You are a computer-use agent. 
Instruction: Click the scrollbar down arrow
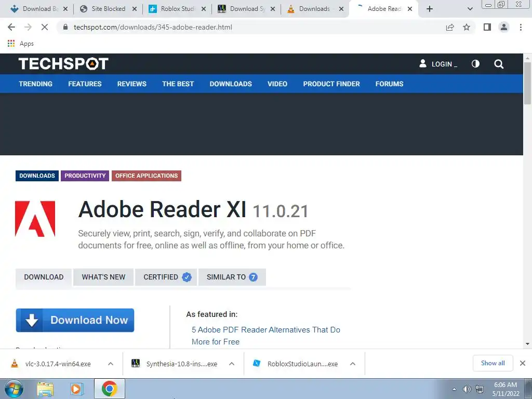pos(527,344)
